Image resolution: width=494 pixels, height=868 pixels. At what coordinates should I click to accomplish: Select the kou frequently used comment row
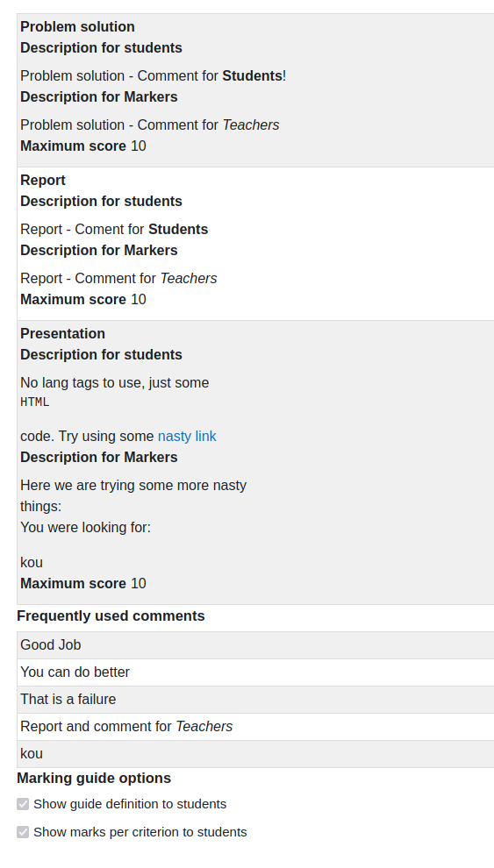coord(255,753)
